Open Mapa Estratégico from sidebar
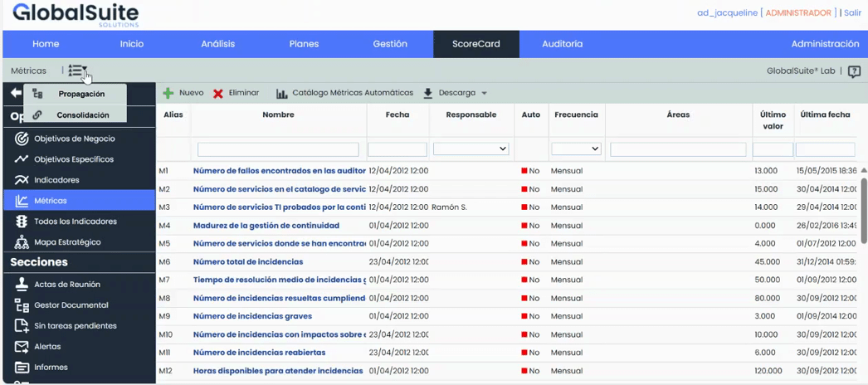868x385 pixels. pyautogui.click(x=67, y=242)
